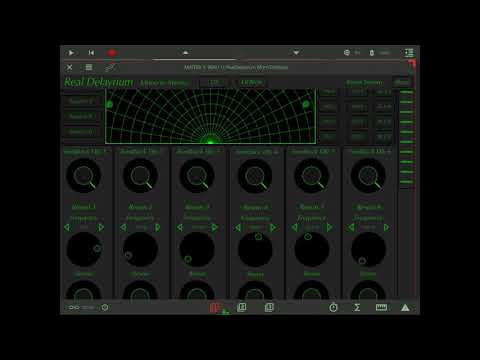Viewport: 480px width, 360px height.
Task: Adjust the third Feedback knob
Action: click(197, 176)
